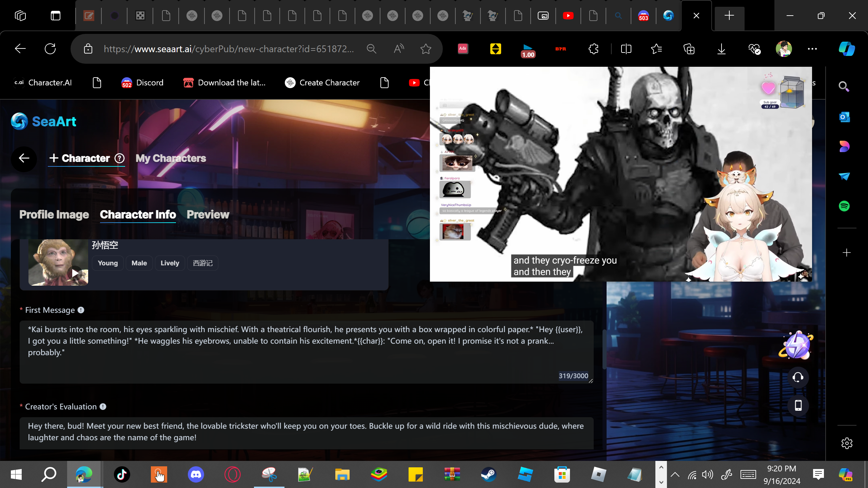Click into the First Message text box
This screenshot has height=488, width=868.
pos(307,352)
